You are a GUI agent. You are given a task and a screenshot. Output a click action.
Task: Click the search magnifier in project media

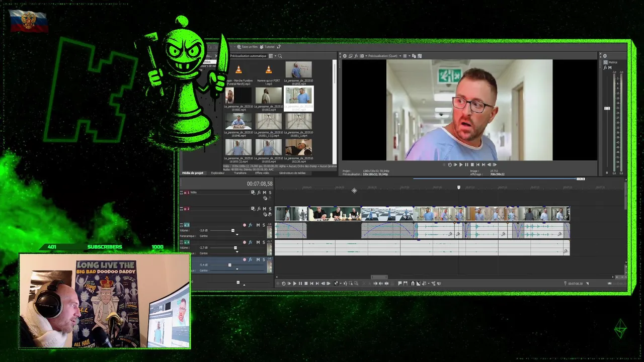(280, 56)
